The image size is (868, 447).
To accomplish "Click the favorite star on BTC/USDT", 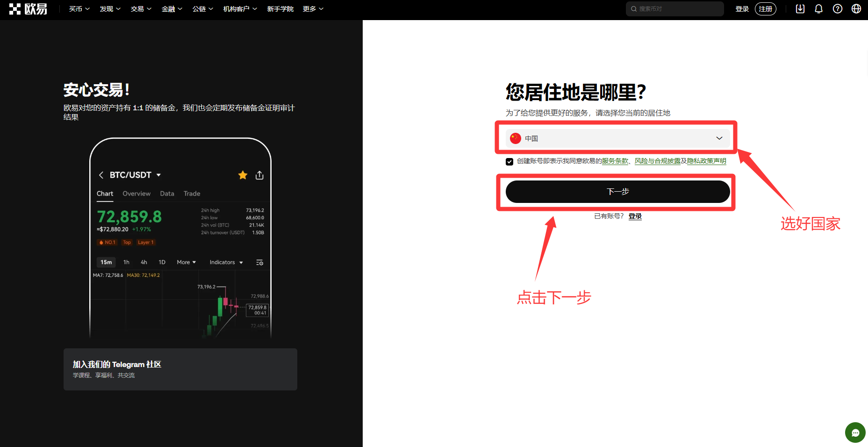I will click(x=243, y=175).
